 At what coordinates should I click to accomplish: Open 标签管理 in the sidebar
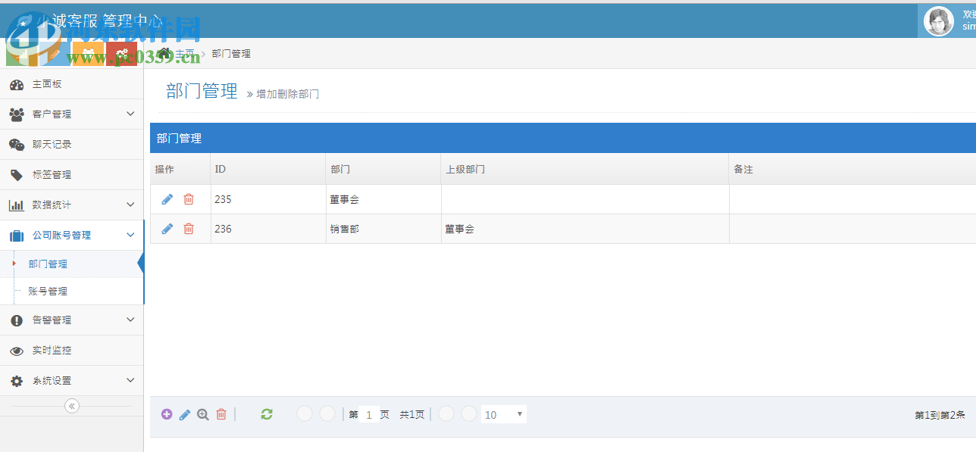(72, 175)
